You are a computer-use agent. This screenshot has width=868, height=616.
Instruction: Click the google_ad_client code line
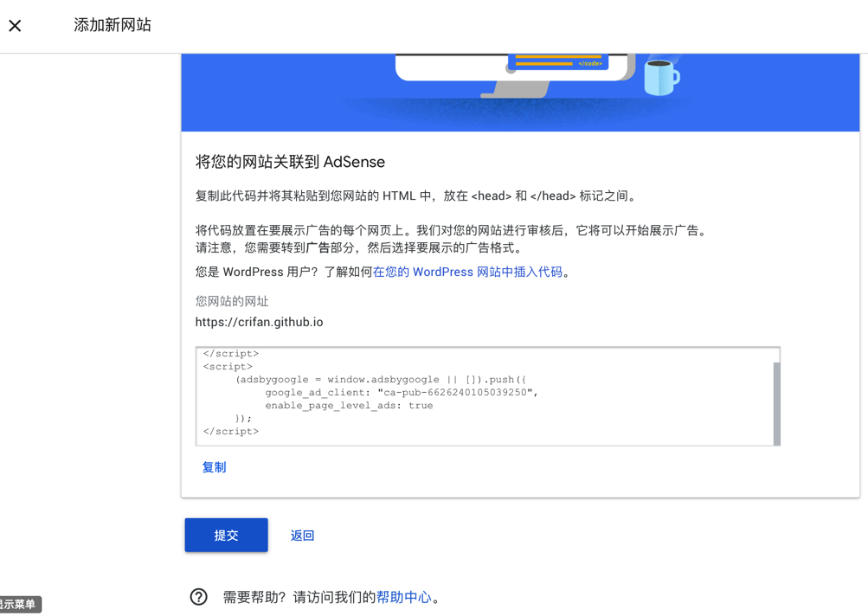pos(402,393)
